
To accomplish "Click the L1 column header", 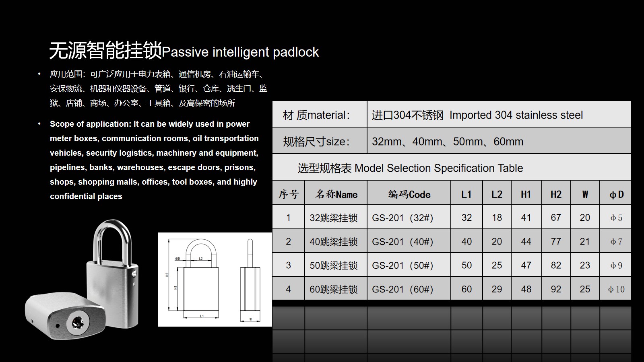I will [x=466, y=195].
